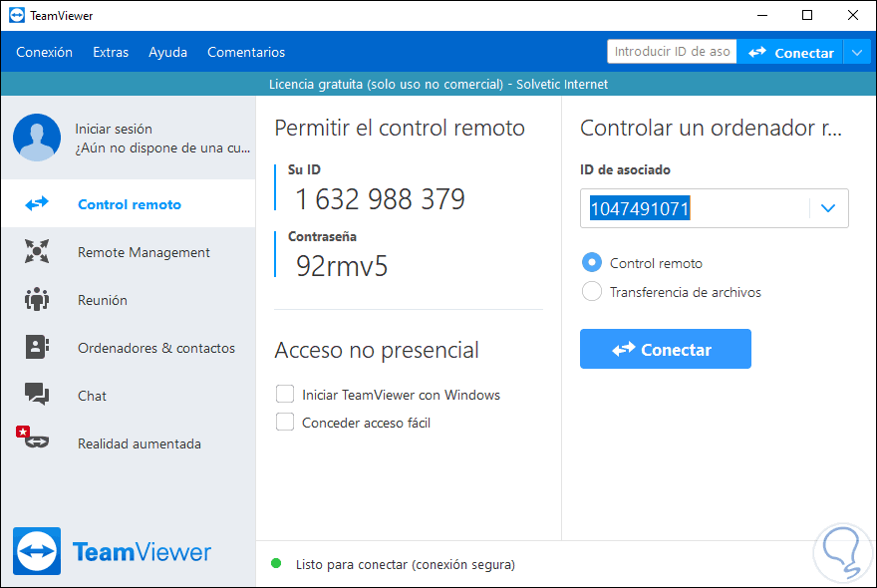The height and width of the screenshot is (588, 877).
Task: Select the Transferencia de archivos radio option
Action: [x=592, y=291]
